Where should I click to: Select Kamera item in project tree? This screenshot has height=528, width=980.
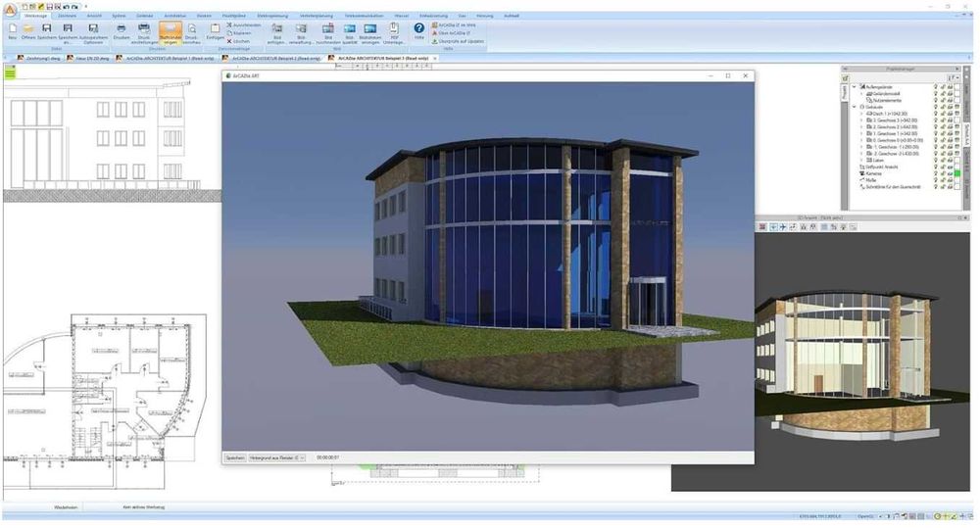(x=874, y=173)
